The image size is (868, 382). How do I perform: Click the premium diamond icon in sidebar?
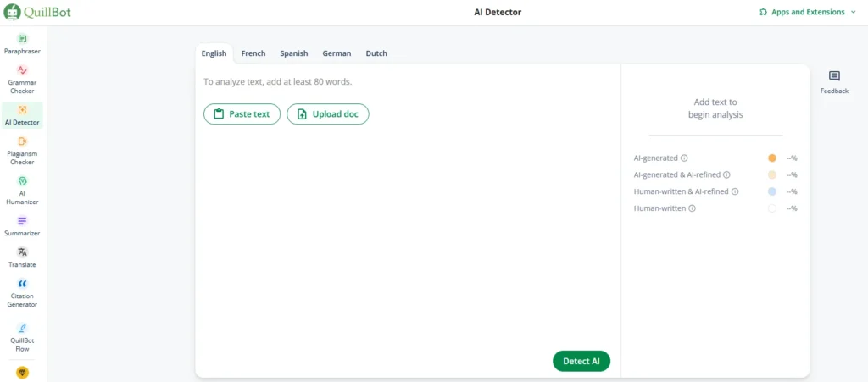point(22,374)
